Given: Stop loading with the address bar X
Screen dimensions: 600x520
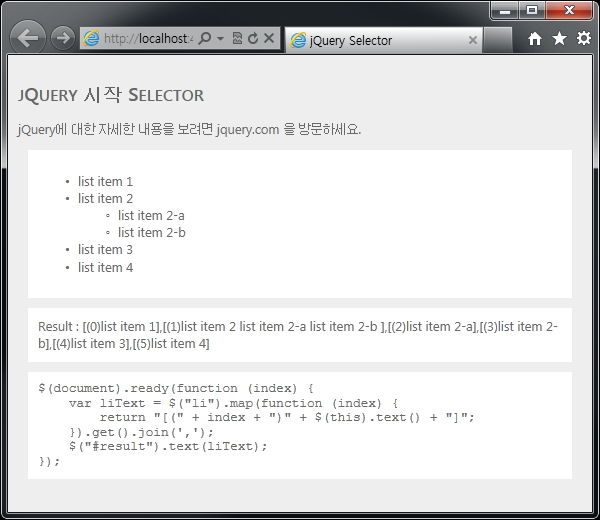Looking at the screenshot, I should coord(269,38).
